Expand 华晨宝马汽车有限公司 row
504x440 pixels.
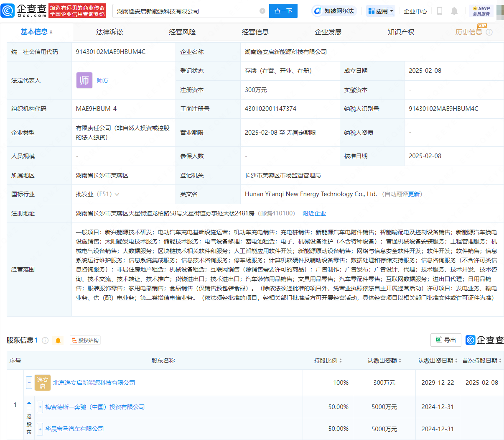coord(40,429)
